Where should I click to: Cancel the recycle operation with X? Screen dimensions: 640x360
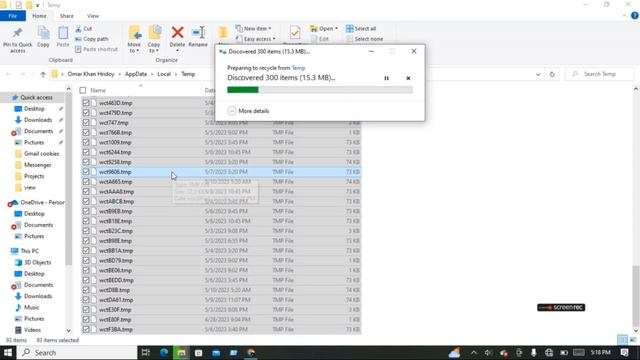click(408, 78)
